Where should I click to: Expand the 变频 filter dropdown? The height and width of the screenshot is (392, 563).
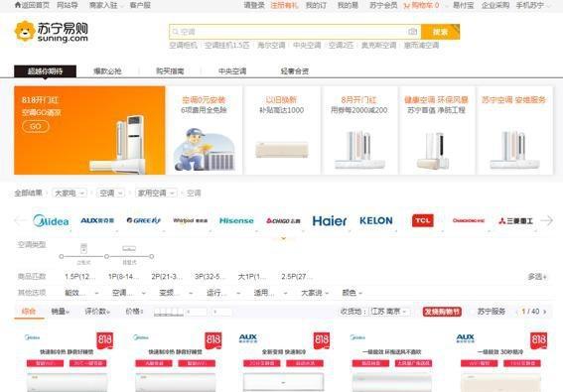[x=176, y=293]
